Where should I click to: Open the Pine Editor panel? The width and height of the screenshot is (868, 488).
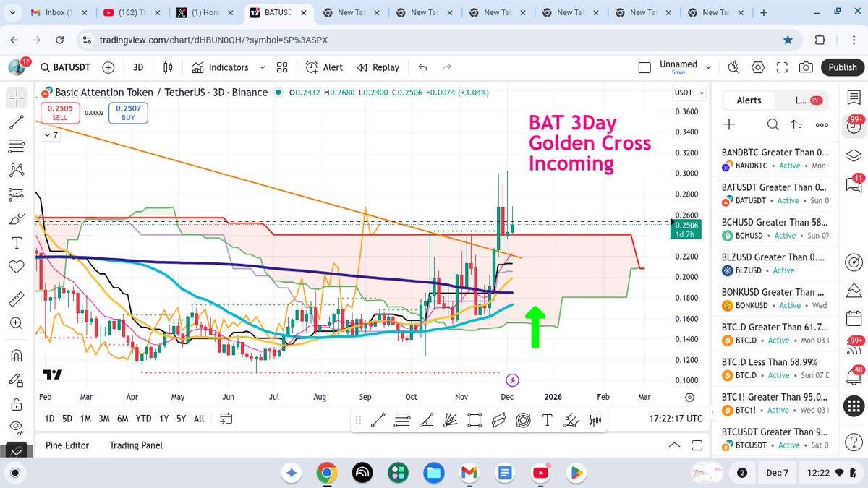click(67, 445)
